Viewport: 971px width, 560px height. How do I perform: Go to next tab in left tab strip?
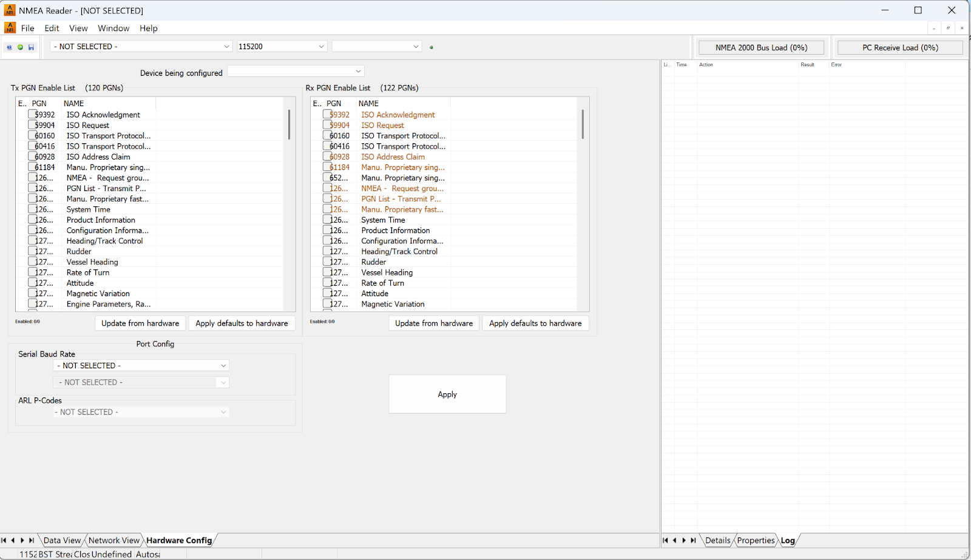22,541
